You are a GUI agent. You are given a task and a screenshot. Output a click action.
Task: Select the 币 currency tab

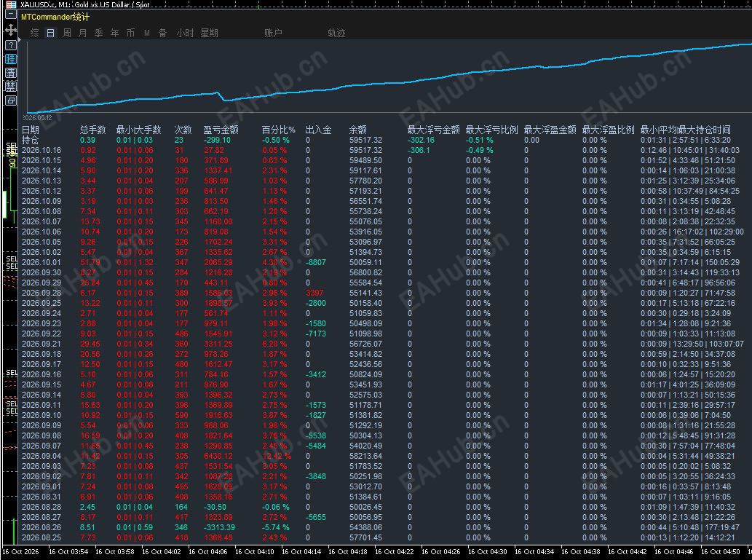[x=130, y=33]
